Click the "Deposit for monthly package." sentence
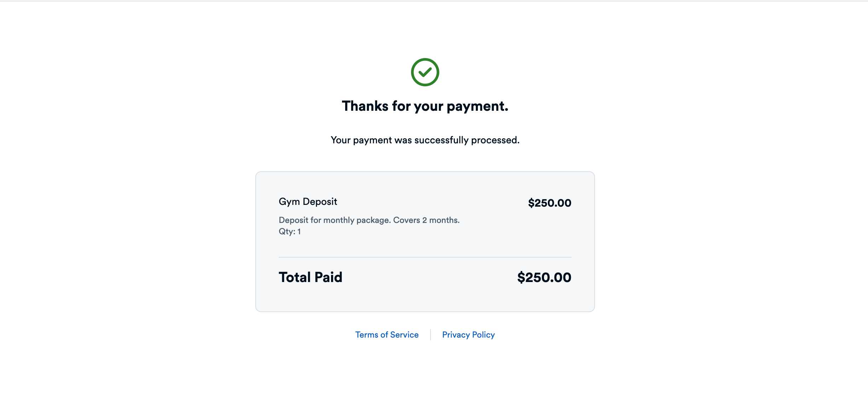The width and height of the screenshot is (868, 414). (335, 220)
